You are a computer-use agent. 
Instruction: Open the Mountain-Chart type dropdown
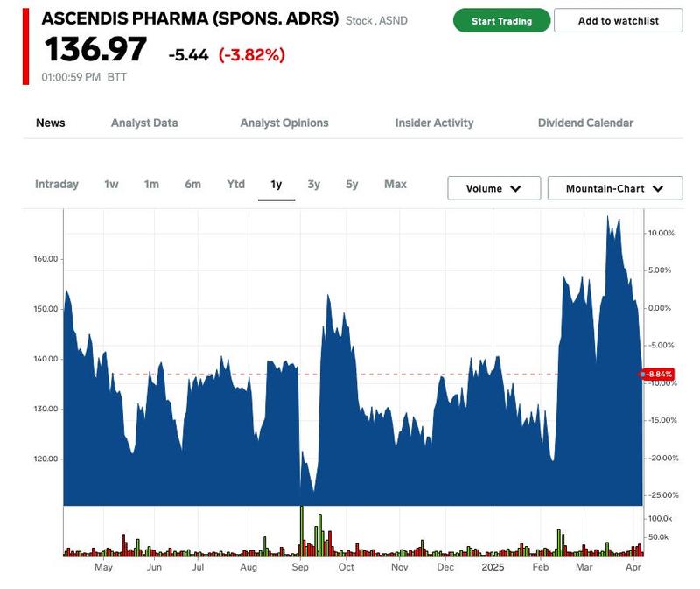[x=615, y=188]
